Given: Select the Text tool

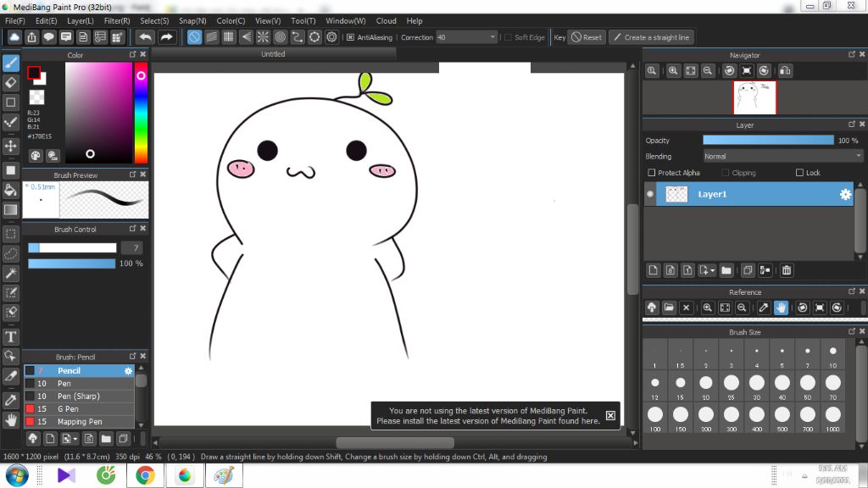Looking at the screenshot, I should (x=10, y=336).
